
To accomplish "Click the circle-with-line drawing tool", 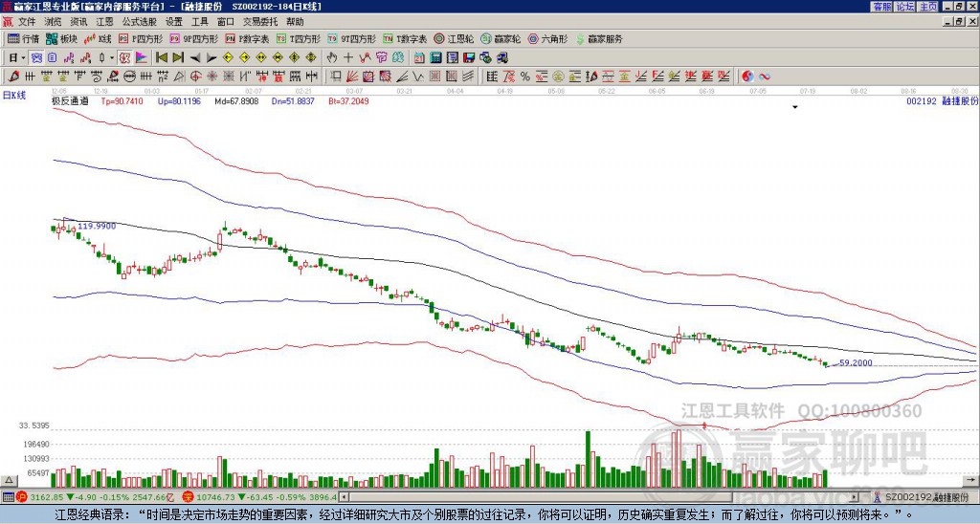I will pos(129,76).
